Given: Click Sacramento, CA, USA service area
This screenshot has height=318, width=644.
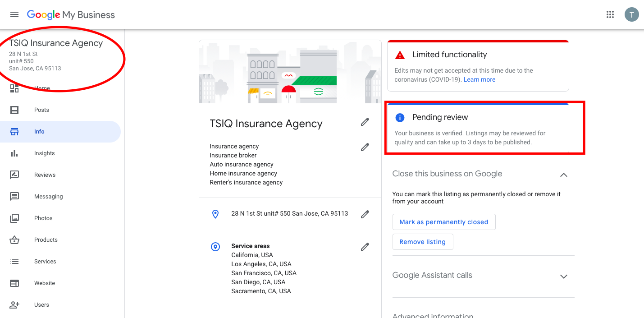Looking at the screenshot, I should click(261, 291).
